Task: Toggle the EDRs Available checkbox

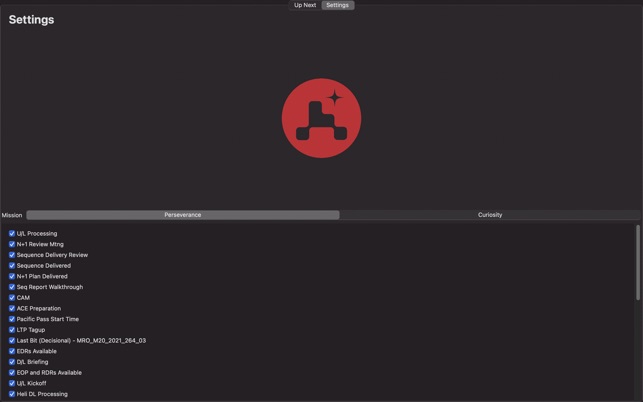Action: [x=12, y=351]
